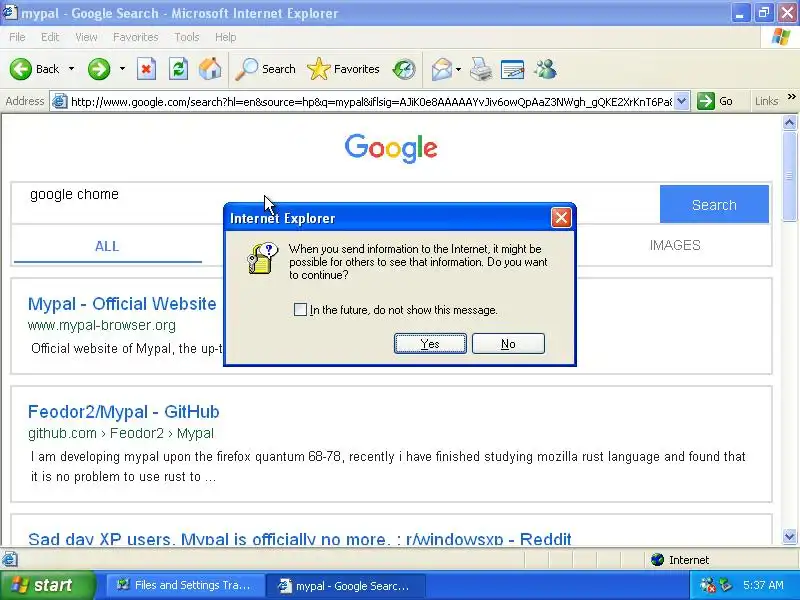Click the Windows flag logo throbber
Screen dimensions: 800x600
pos(781,37)
